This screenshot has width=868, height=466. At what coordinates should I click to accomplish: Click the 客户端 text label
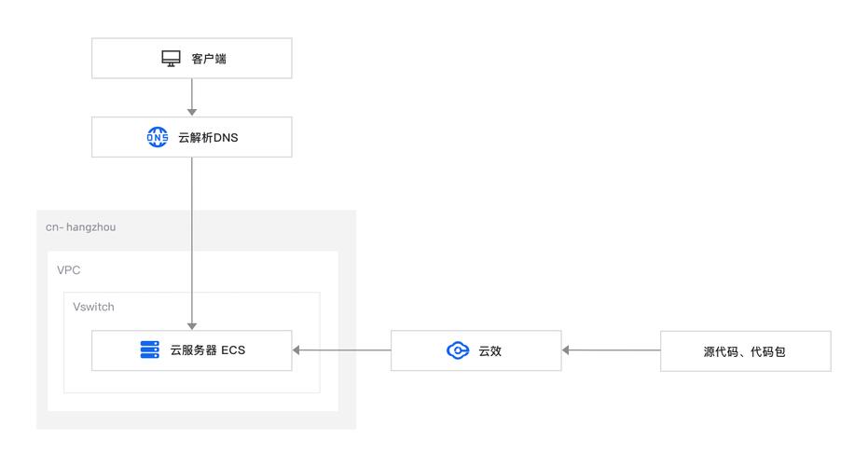(x=209, y=59)
